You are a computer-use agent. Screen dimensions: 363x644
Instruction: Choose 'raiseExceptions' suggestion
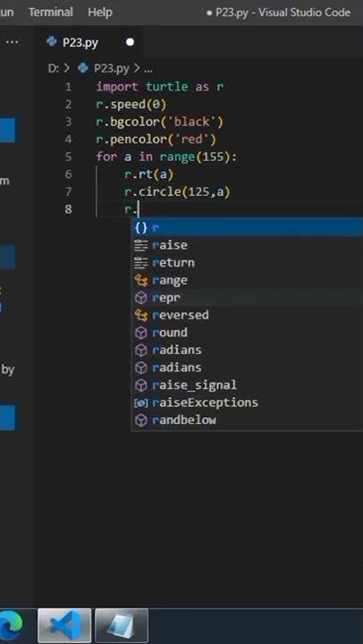tap(247, 402)
